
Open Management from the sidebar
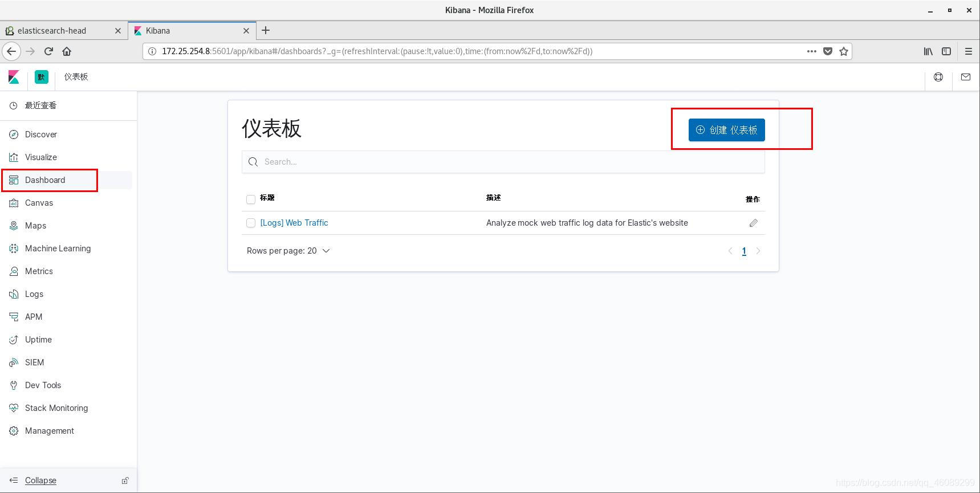point(50,431)
